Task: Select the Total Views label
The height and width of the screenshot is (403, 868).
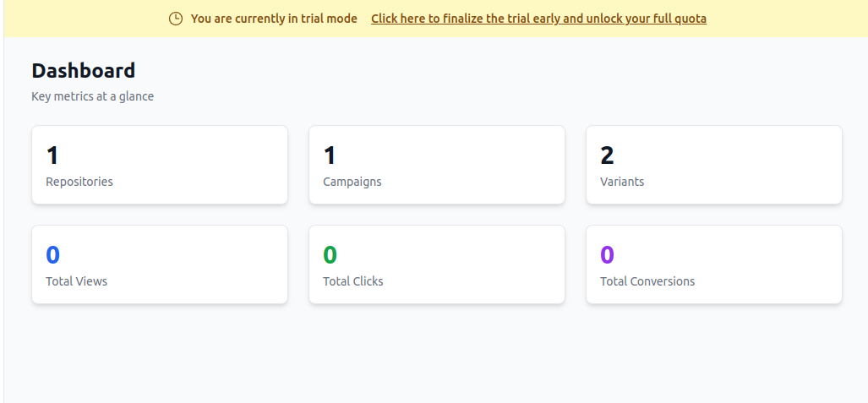Action: pos(76,281)
